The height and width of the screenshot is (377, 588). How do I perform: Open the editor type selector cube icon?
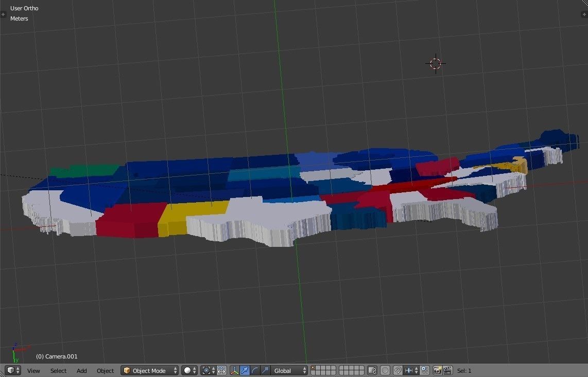click(x=13, y=371)
